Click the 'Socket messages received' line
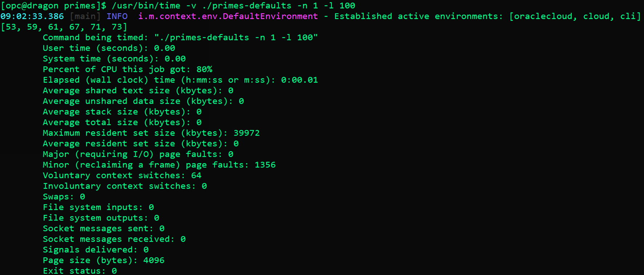Viewport: 644px width, 275px height. click(114, 239)
